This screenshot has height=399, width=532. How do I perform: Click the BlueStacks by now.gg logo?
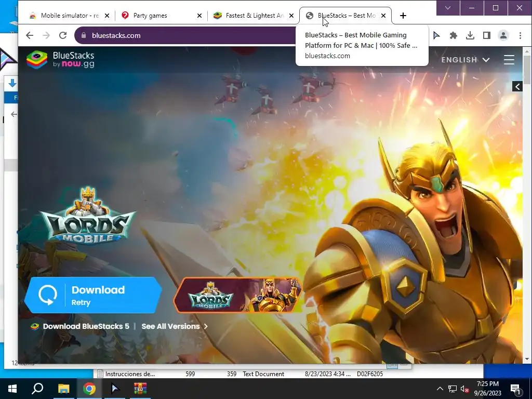(x=60, y=60)
